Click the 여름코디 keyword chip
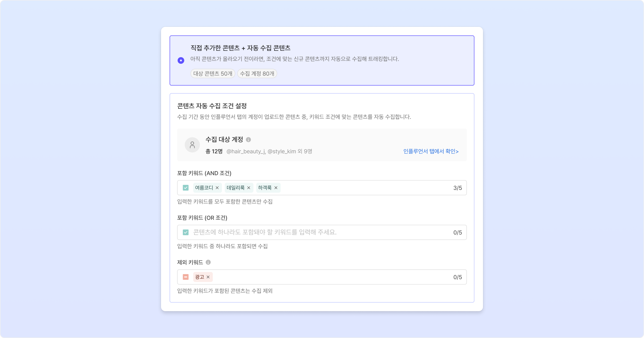The height and width of the screenshot is (338, 644). click(204, 188)
